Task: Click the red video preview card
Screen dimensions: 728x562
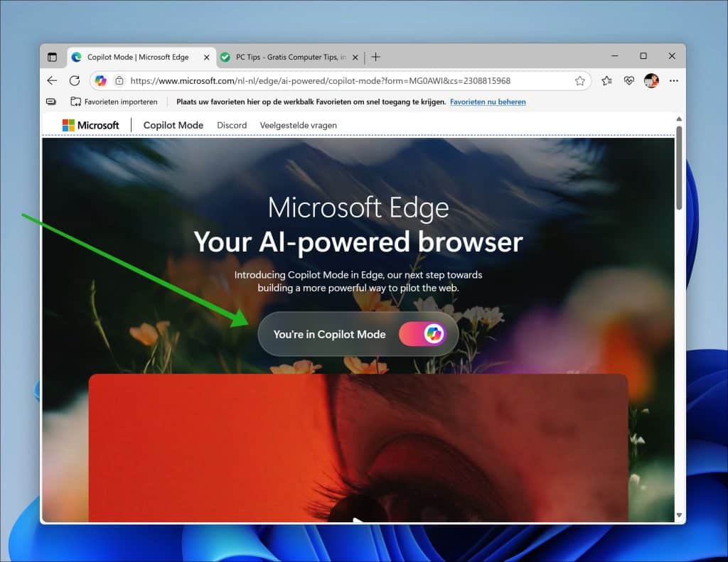Action: (x=358, y=448)
